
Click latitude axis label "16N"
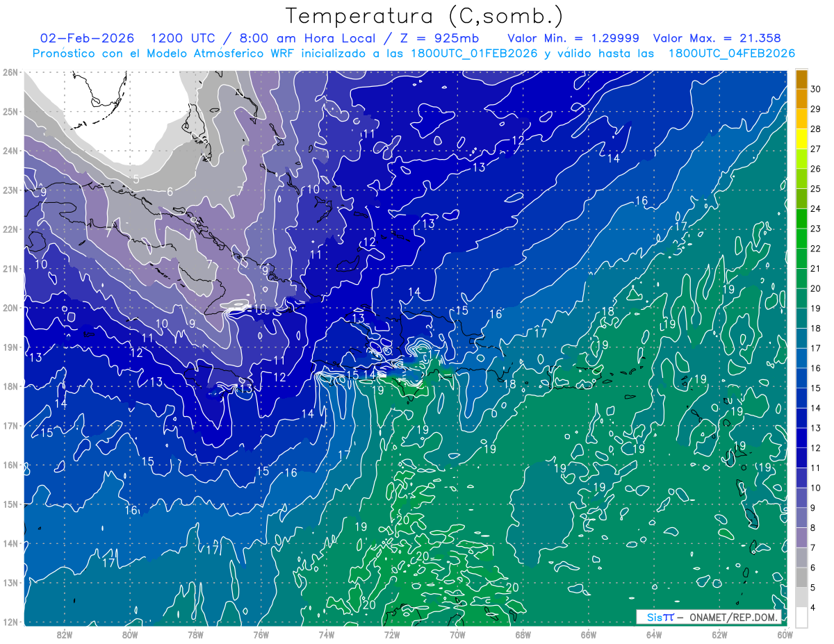10,465
